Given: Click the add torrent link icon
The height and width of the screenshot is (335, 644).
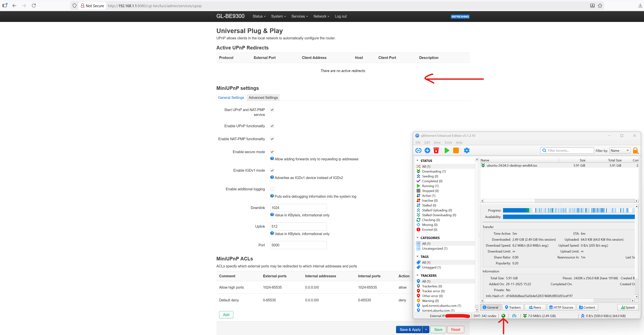Looking at the screenshot, I should pyautogui.click(x=418, y=150).
